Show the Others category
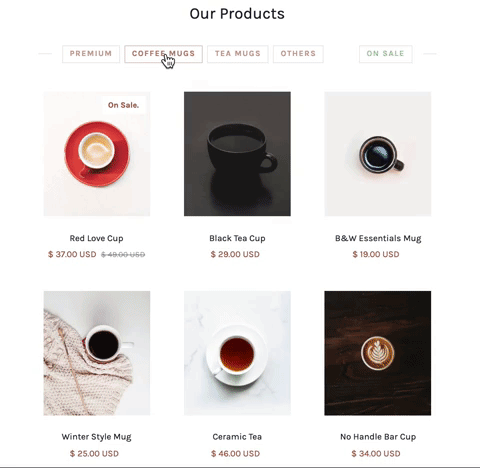 tap(298, 54)
